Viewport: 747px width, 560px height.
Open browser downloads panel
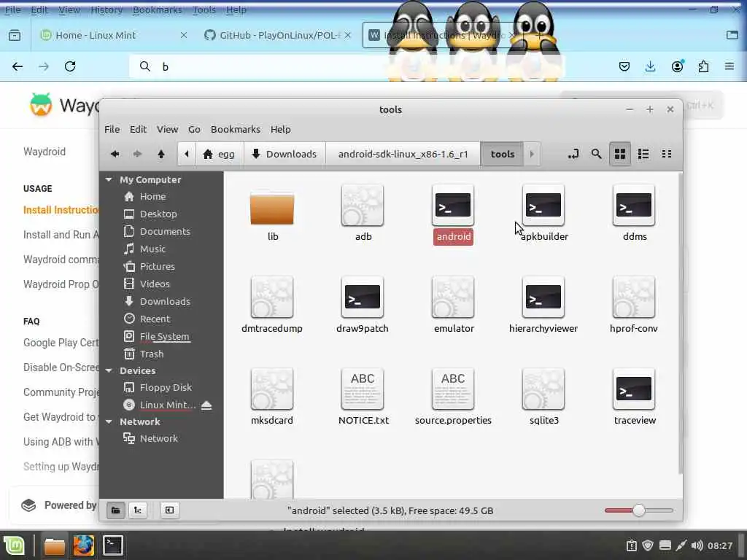click(650, 66)
